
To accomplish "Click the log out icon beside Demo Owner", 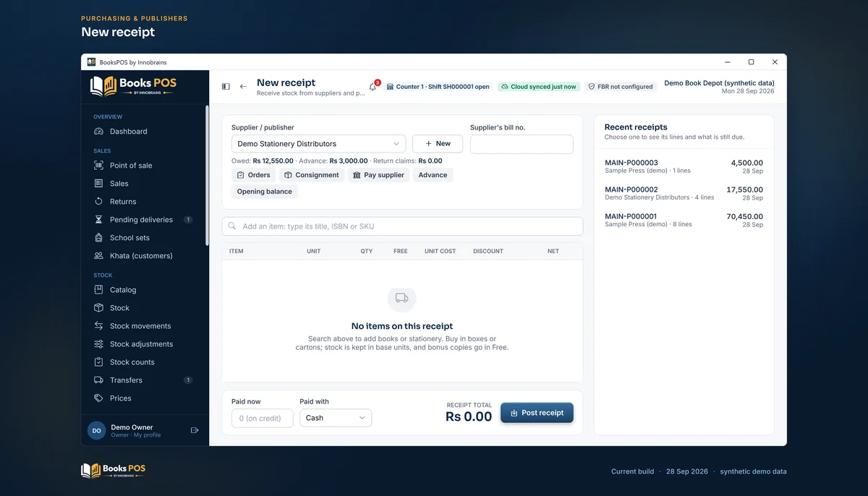I will point(195,430).
